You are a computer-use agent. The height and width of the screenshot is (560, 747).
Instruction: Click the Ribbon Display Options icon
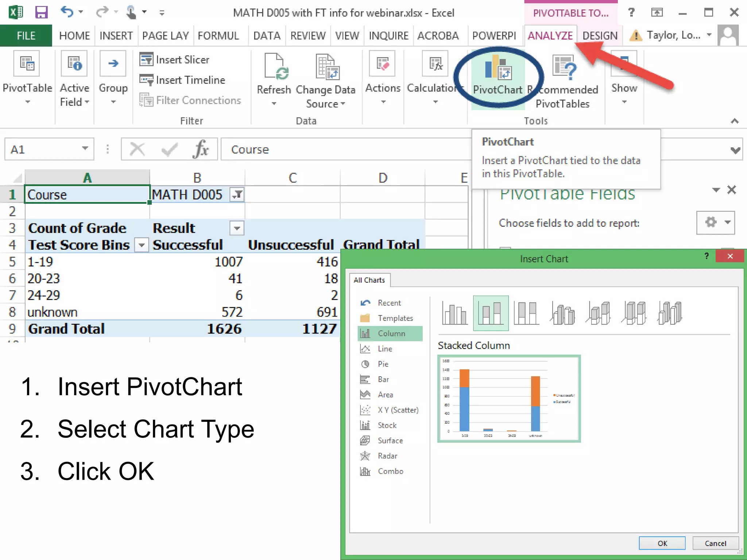pos(657,12)
